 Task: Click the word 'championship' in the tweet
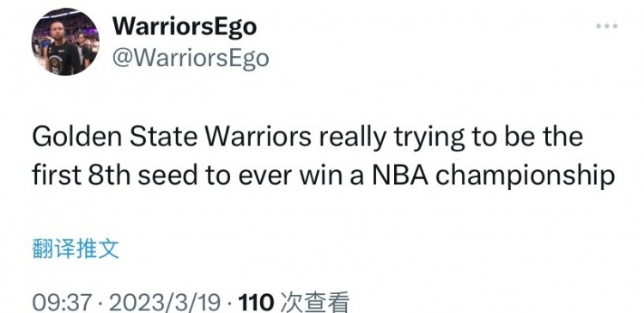tap(525, 177)
